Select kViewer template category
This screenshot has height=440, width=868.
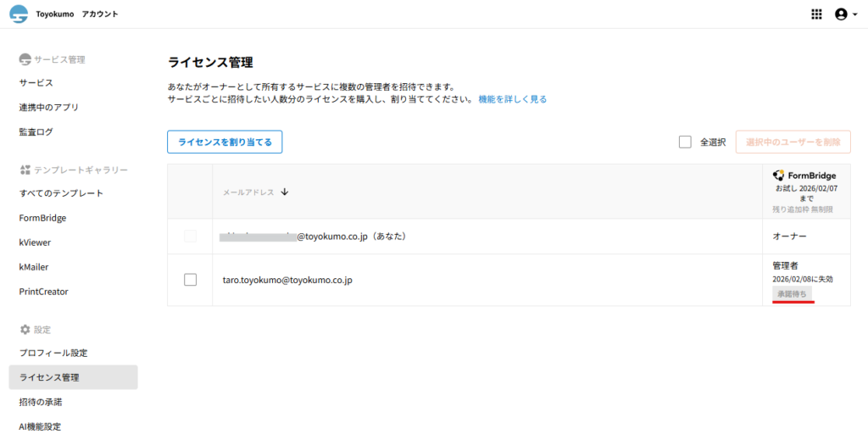click(36, 242)
